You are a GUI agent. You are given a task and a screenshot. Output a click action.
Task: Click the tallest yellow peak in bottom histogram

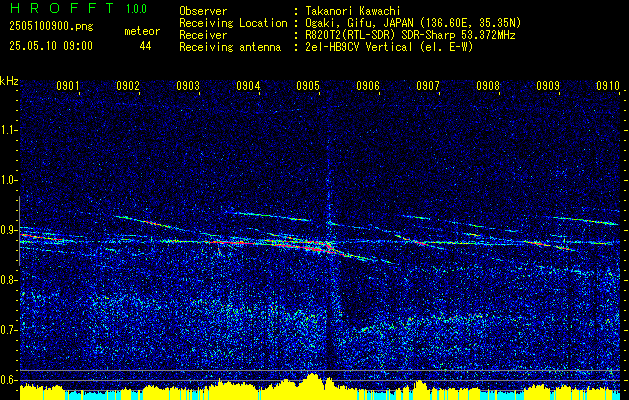coord(313,386)
